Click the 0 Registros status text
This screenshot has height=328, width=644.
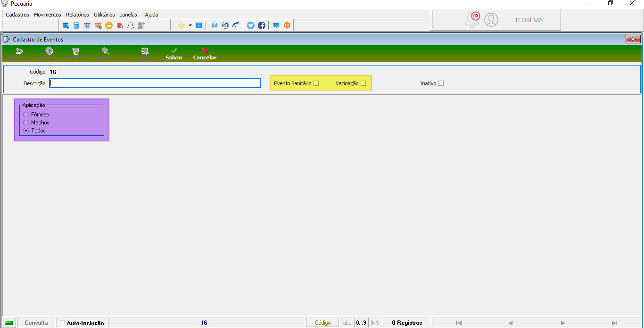pyautogui.click(x=407, y=323)
